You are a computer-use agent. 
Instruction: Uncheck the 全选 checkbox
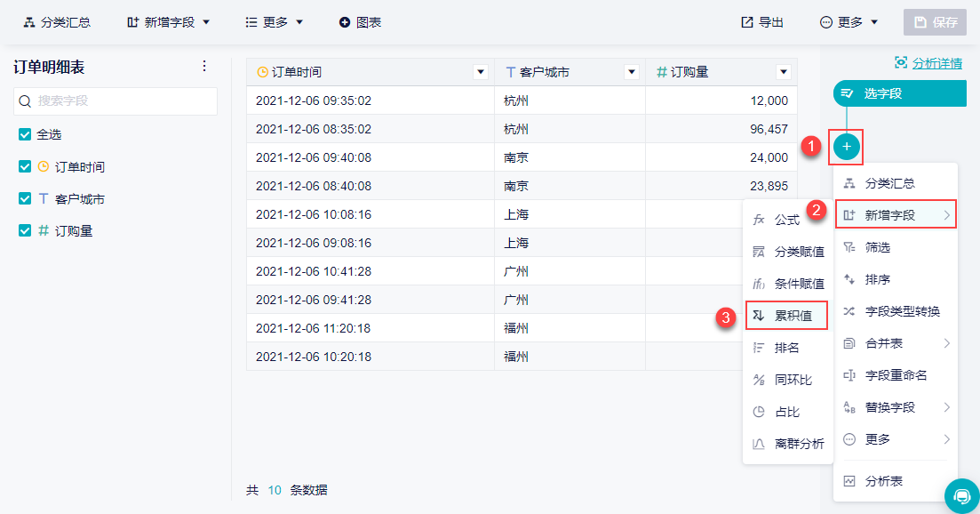(25, 134)
